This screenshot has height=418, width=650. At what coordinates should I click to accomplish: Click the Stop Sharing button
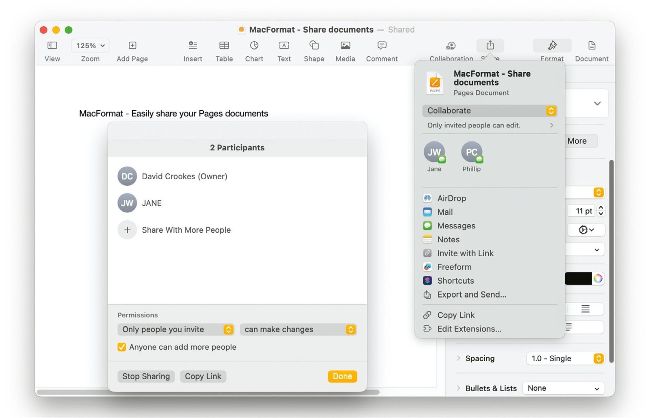click(x=146, y=376)
